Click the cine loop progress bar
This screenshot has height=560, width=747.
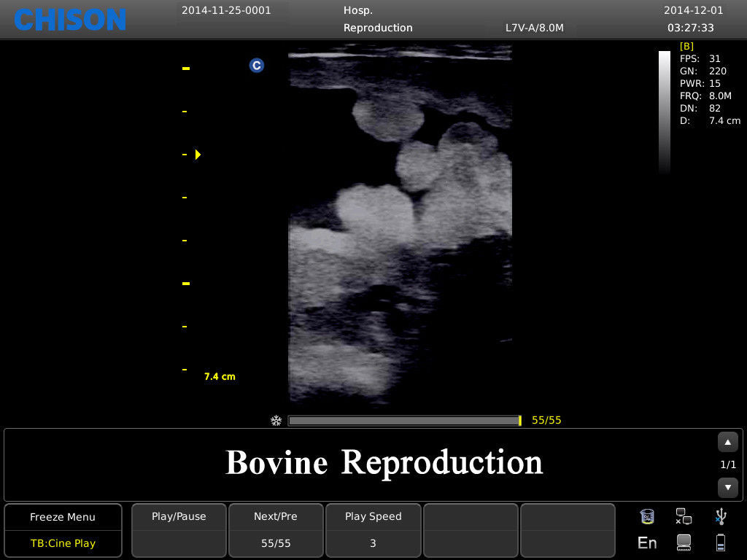[x=403, y=420]
